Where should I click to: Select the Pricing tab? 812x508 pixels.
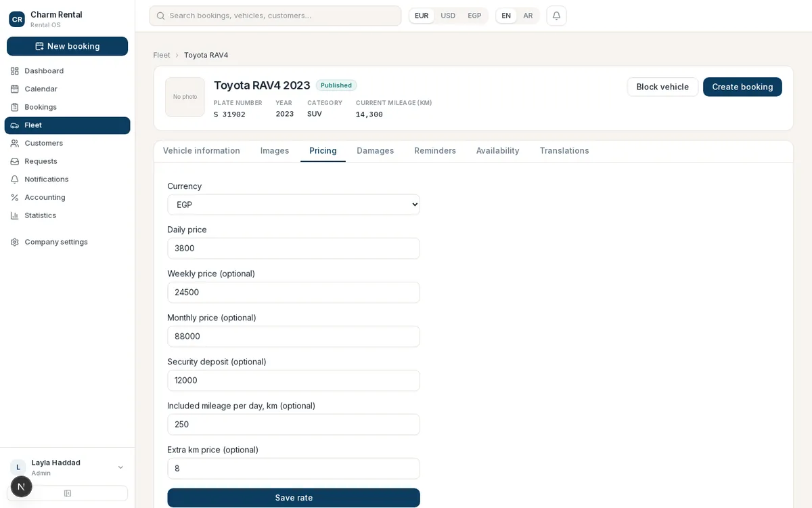(x=323, y=151)
